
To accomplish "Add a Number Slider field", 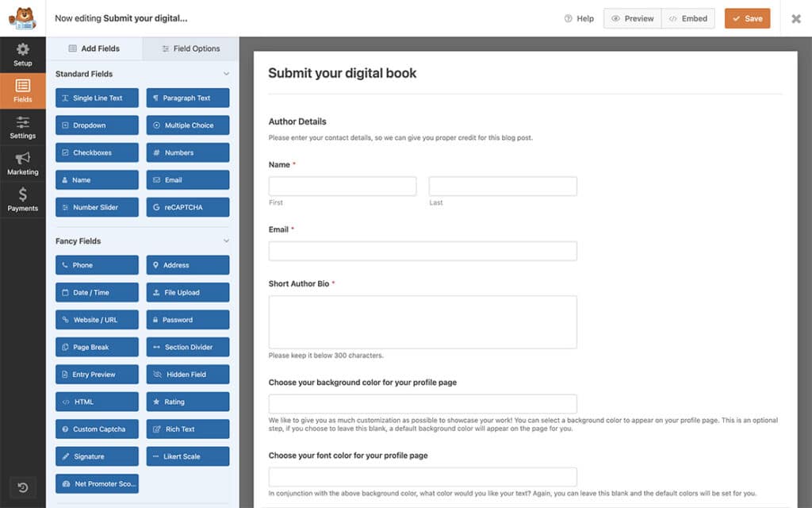I will click(x=97, y=207).
